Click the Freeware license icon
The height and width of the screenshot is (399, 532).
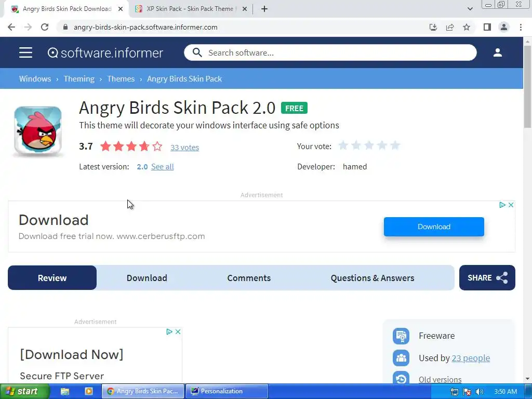click(x=401, y=336)
